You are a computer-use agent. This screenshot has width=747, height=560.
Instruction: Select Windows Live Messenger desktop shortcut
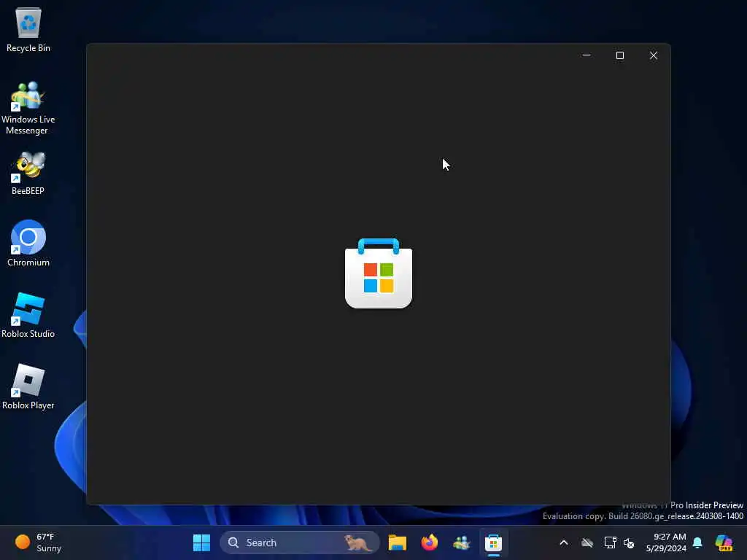coord(28,108)
